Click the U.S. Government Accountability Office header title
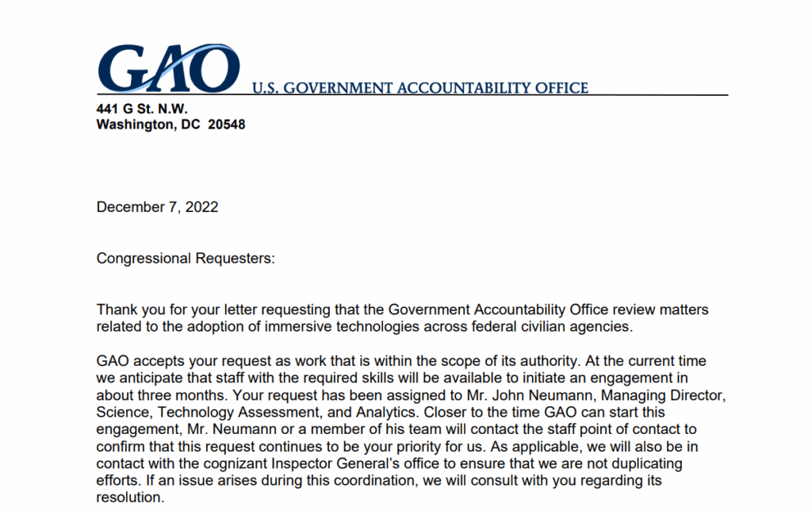Screen dimensions: 812x515 click(x=420, y=88)
